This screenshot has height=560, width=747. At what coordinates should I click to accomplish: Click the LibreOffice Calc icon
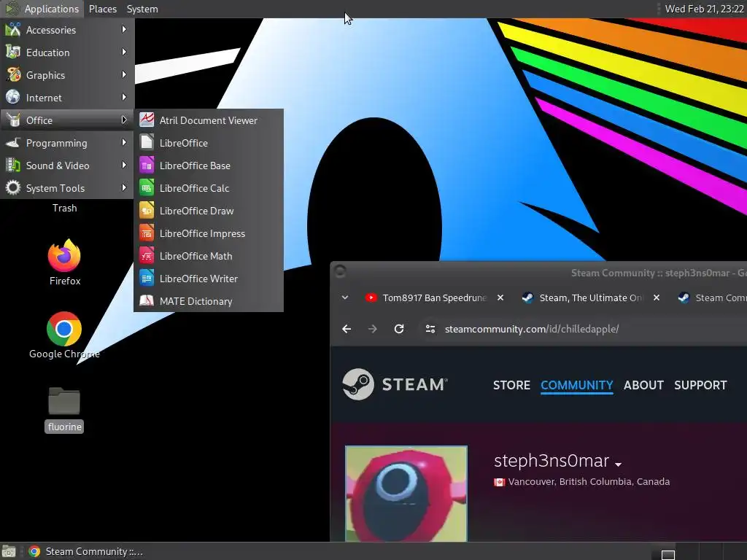pos(147,187)
